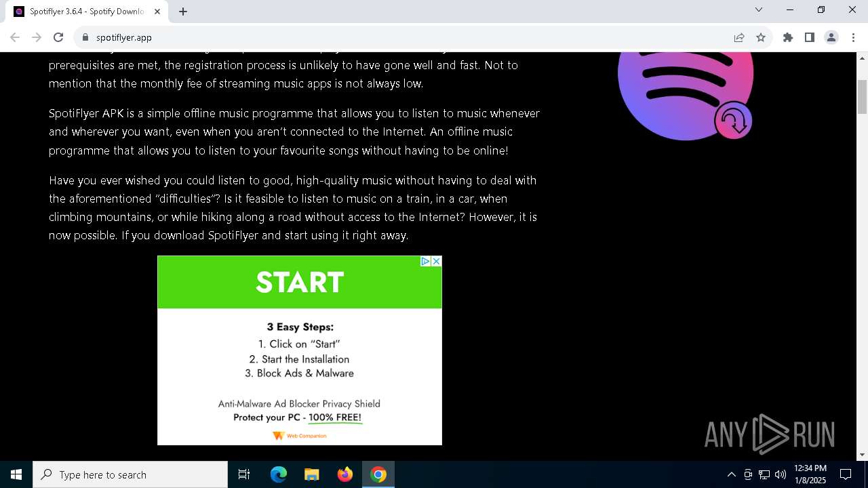868x488 pixels.
Task: Launch Microsoft Edge from the taskbar
Action: [279, 474]
